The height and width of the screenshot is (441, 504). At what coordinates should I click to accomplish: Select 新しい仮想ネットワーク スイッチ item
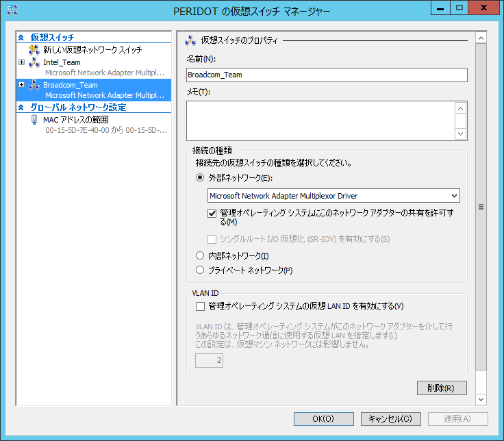(94, 50)
